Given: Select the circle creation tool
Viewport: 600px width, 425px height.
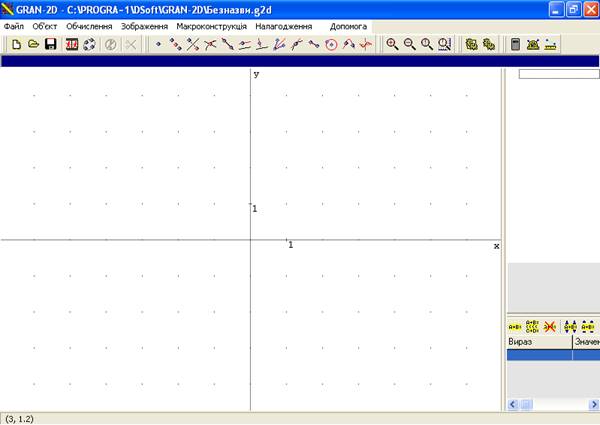Looking at the screenshot, I should click(x=331, y=45).
